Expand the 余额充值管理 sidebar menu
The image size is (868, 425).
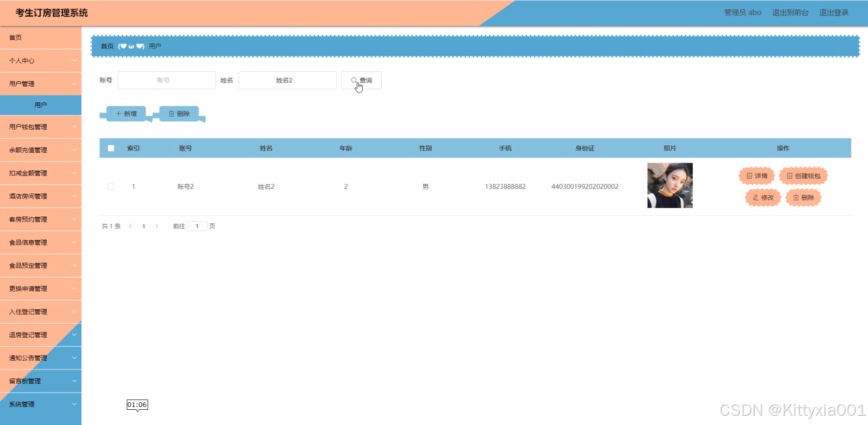[41, 150]
